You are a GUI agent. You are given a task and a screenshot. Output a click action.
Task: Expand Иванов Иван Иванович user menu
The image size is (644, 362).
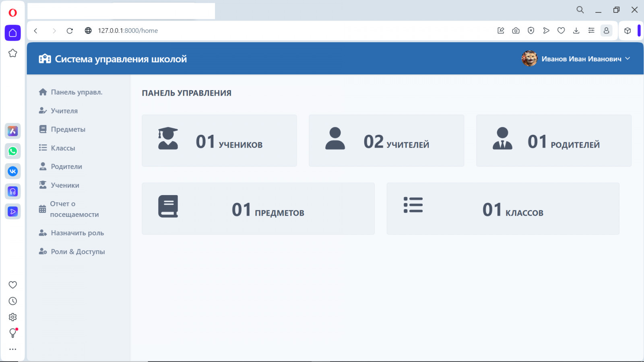[x=586, y=59]
